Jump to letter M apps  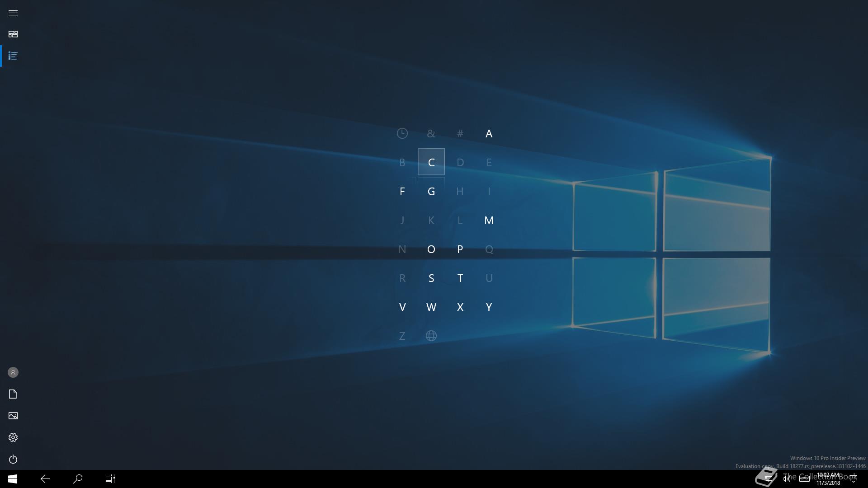[489, 220]
